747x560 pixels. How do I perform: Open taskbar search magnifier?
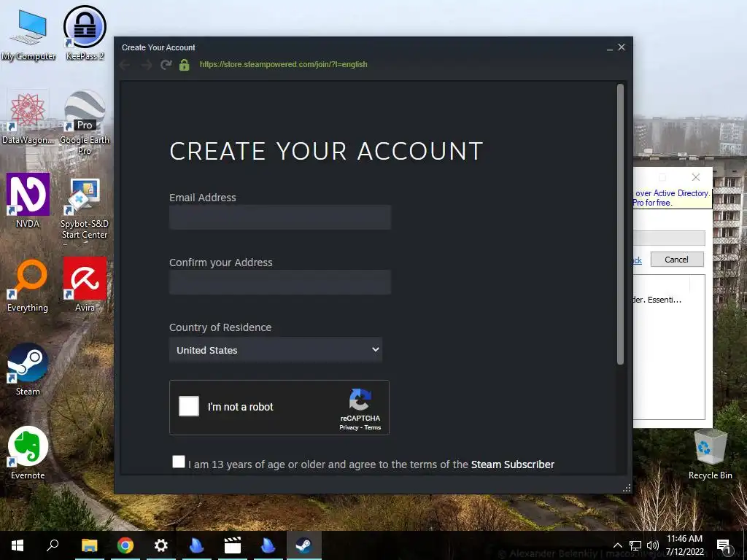pos(53,545)
